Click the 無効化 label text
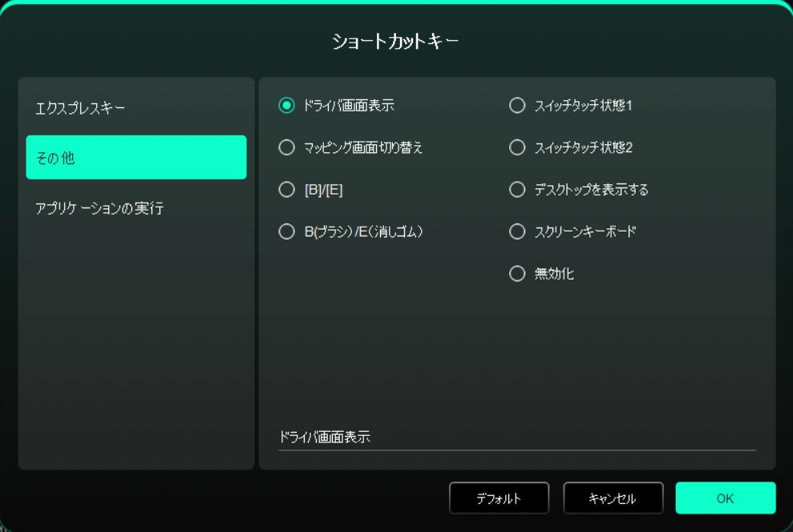This screenshot has width=793, height=532. click(554, 274)
